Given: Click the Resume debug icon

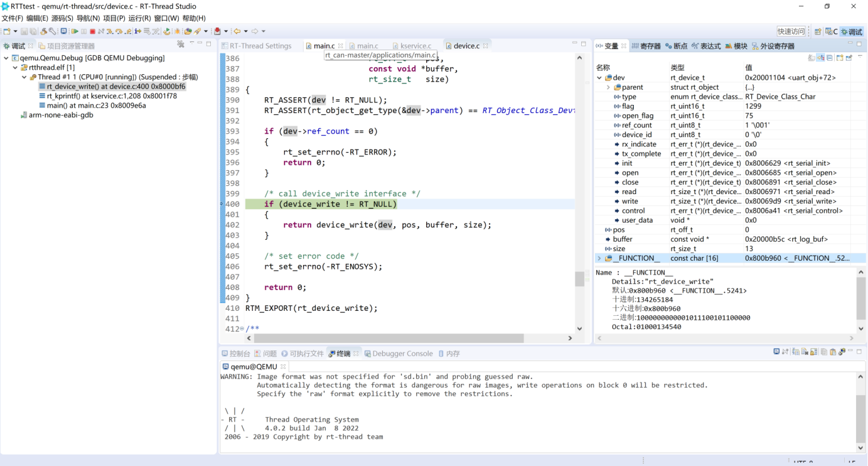Looking at the screenshot, I should click(75, 31).
